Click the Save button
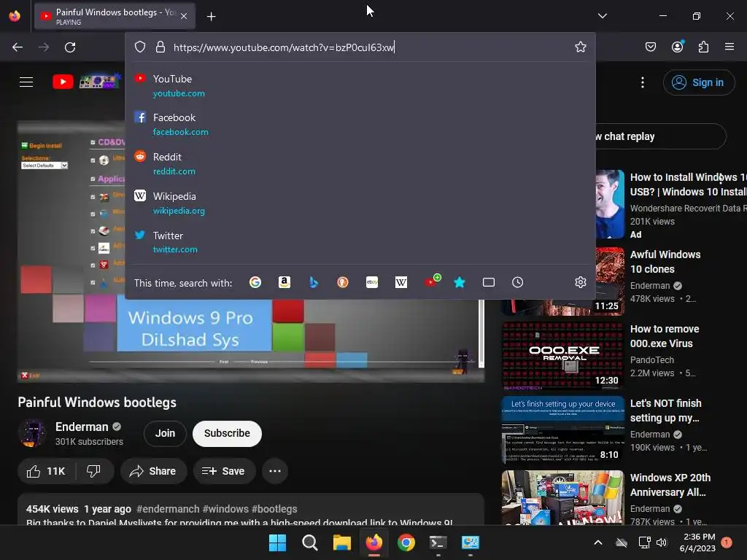This screenshot has width=747, height=560. pyautogui.click(x=223, y=472)
